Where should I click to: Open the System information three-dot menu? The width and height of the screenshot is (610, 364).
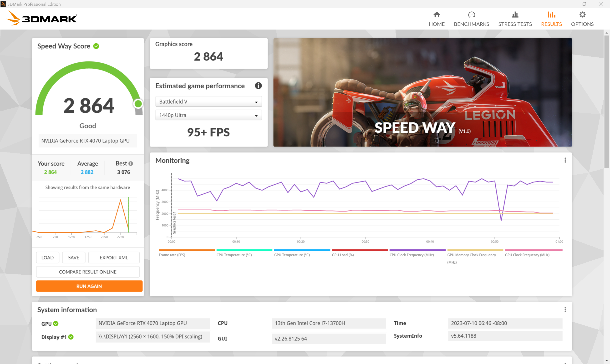pos(565,309)
